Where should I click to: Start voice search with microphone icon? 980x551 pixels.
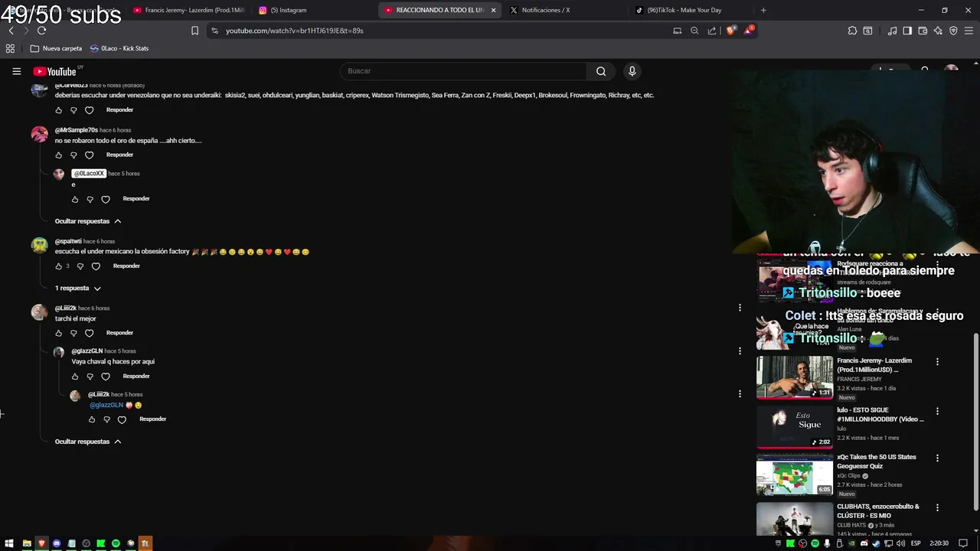(x=632, y=71)
